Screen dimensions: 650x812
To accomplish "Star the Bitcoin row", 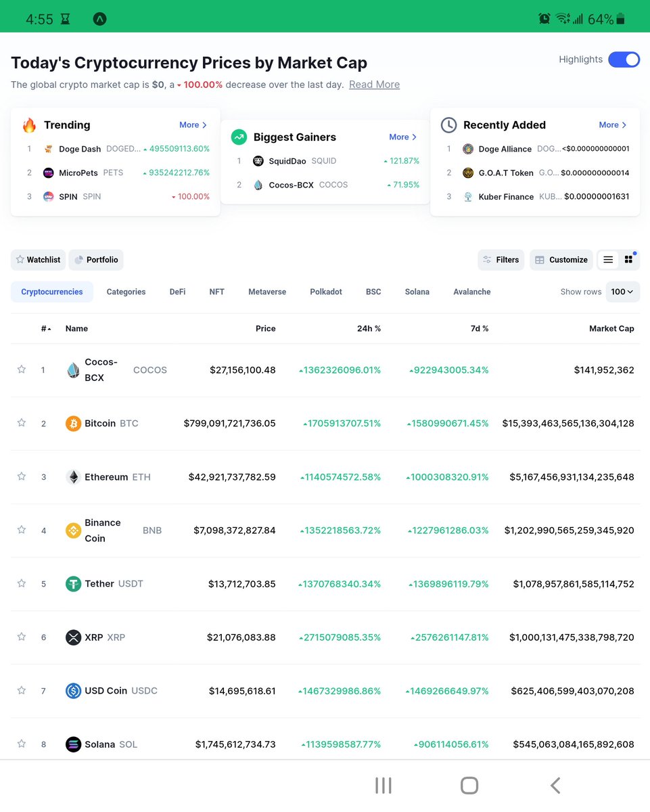I will 22,423.
